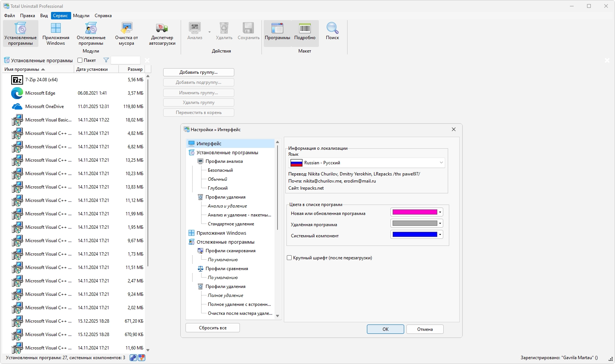Click the colored shapes icon in the status bar
Screen dimensions: 615x364
coord(142,358)
